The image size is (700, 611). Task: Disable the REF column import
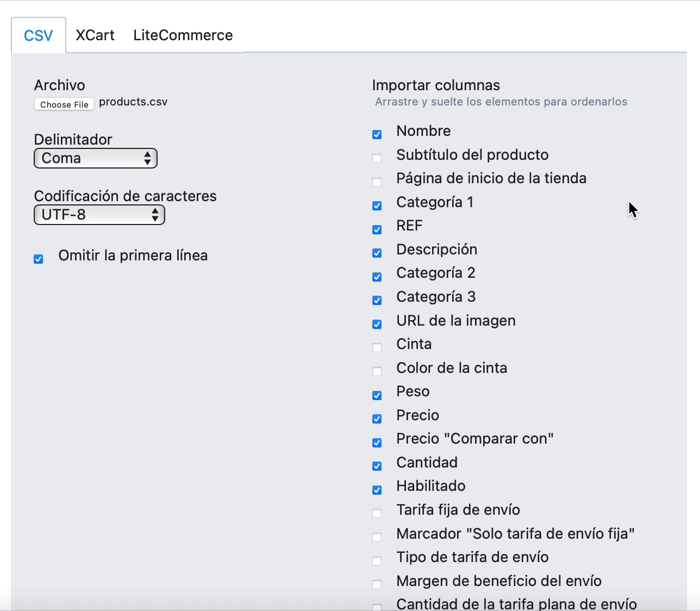(x=377, y=229)
